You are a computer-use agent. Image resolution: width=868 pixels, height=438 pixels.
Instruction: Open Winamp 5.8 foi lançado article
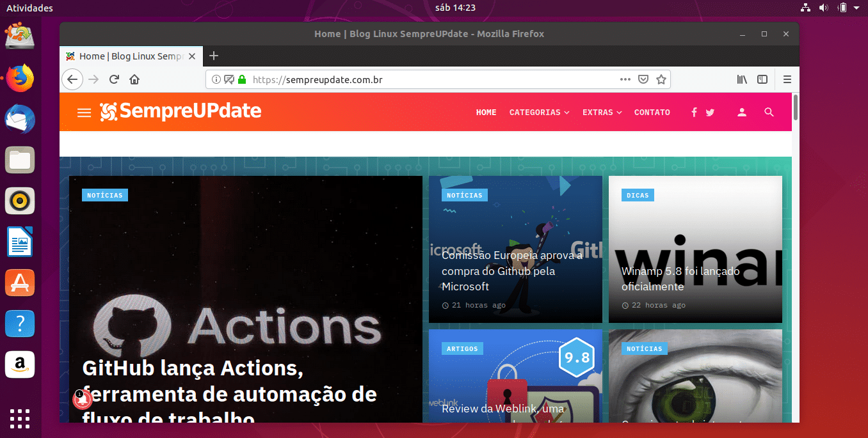click(680, 279)
